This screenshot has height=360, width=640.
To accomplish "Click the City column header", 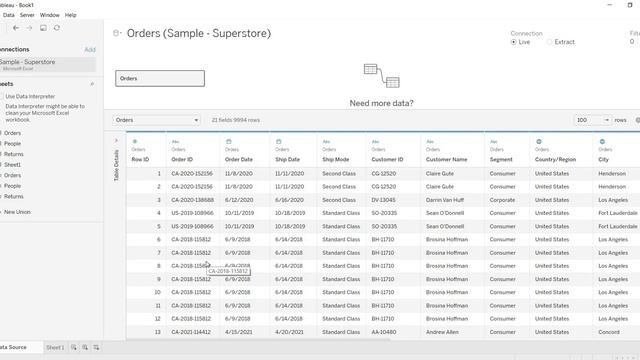I will pyautogui.click(x=603, y=160).
